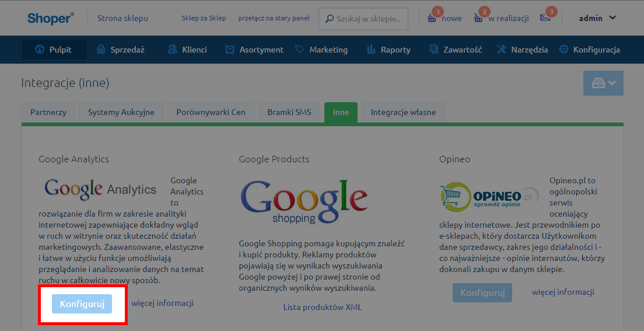The image size is (644, 331).
Task: Click the Google Analytics logo image
Action: pyautogui.click(x=100, y=189)
